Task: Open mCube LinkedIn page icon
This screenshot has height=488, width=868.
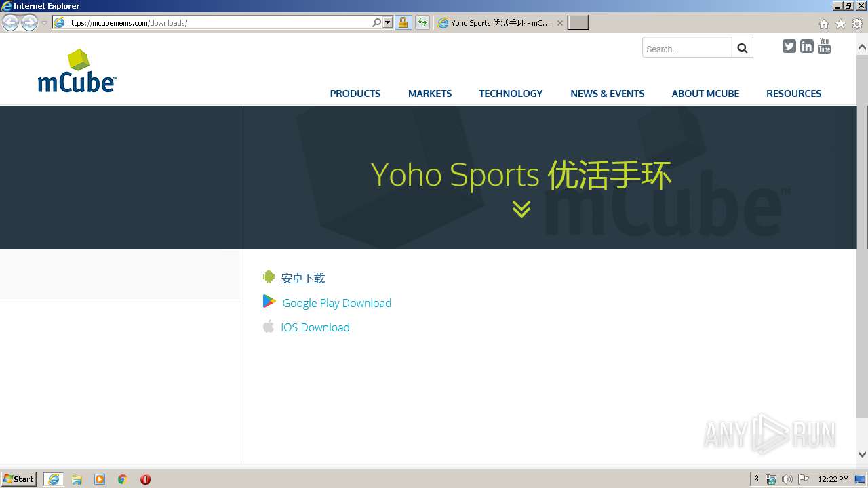Action: (807, 46)
